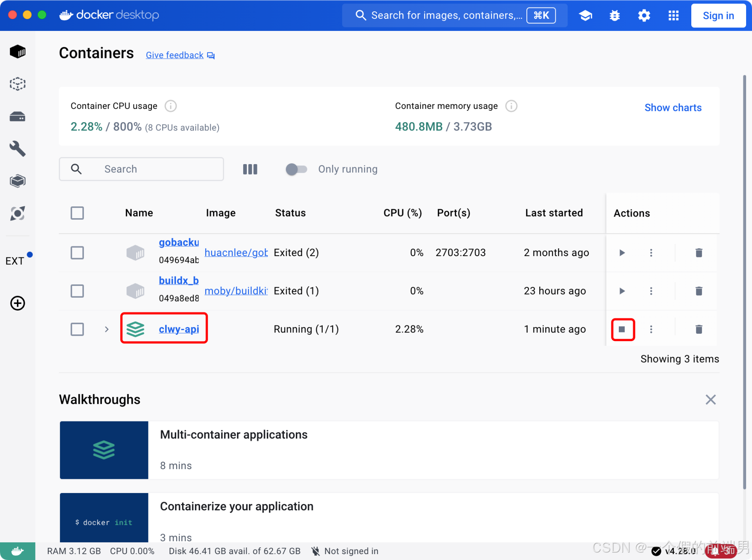Image resolution: width=752 pixels, height=560 pixels.
Task: Open the gobackup container link
Action: point(179,242)
